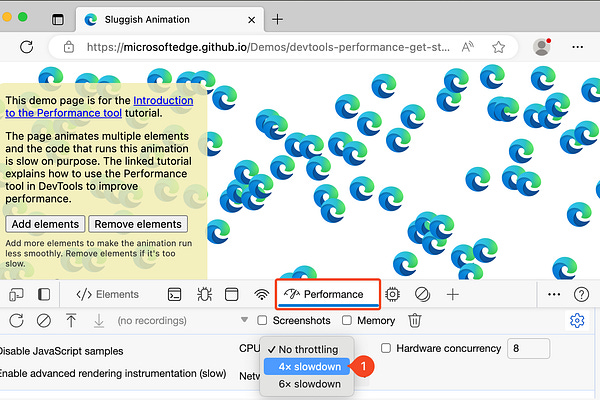Open the Sources bug icon tool
This screenshot has width=600, height=400.
pyautogui.click(x=204, y=294)
